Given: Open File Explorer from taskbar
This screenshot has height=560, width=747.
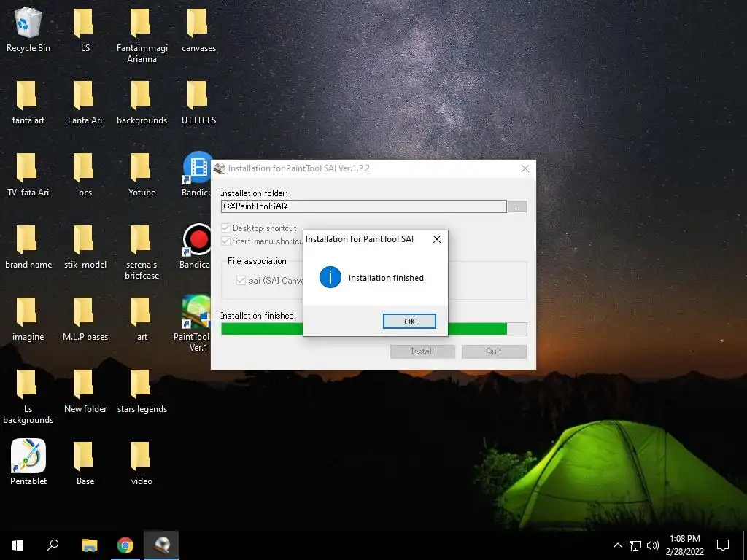Looking at the screenshot, I should 89,545.
